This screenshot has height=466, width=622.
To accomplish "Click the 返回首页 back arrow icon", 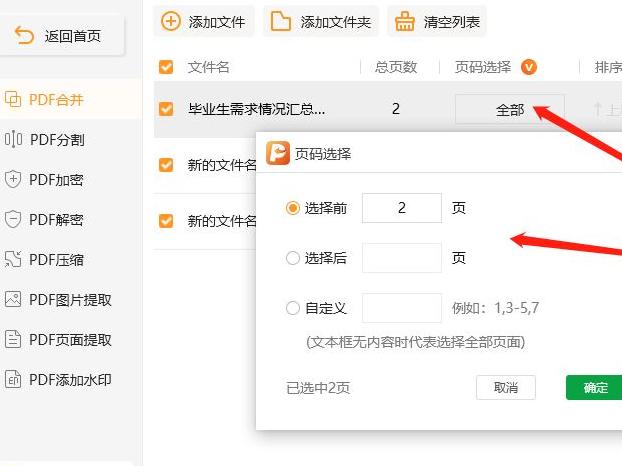I will pos(24,35).
